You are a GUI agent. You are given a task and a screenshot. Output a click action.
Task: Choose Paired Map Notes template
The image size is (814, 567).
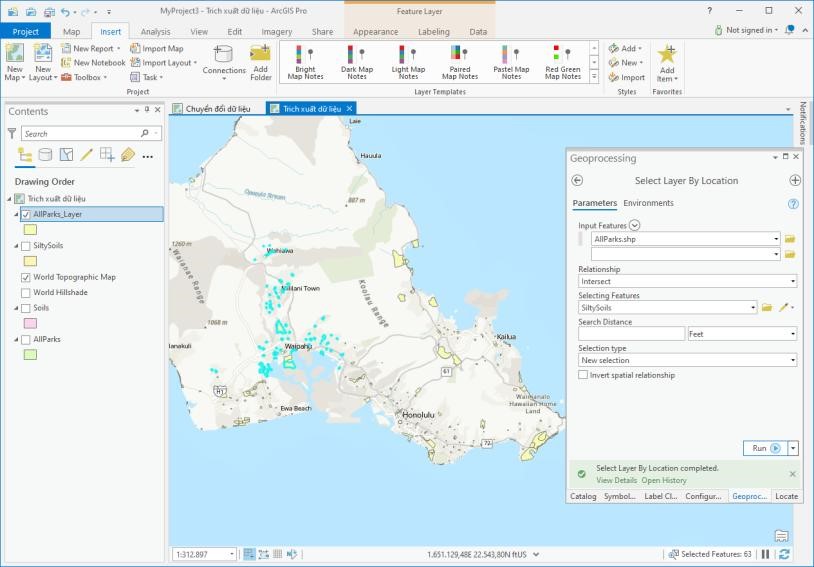(459, 62)
